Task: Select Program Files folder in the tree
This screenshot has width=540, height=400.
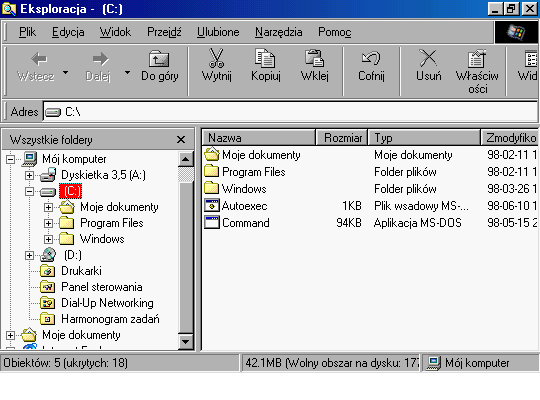Action: 112,223
